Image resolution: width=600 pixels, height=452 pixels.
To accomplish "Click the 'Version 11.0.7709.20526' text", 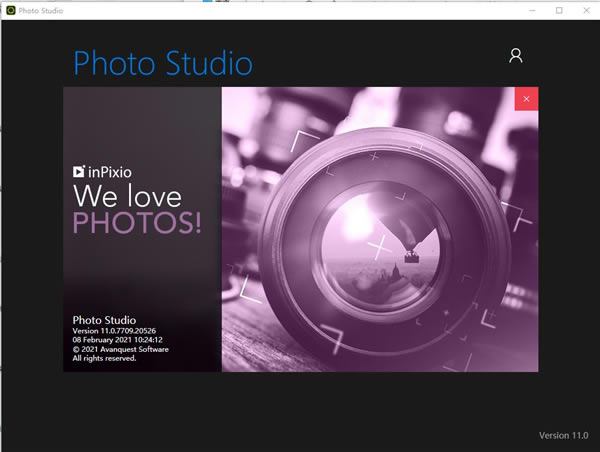I will pyautogui.click(x=114, y=331).
